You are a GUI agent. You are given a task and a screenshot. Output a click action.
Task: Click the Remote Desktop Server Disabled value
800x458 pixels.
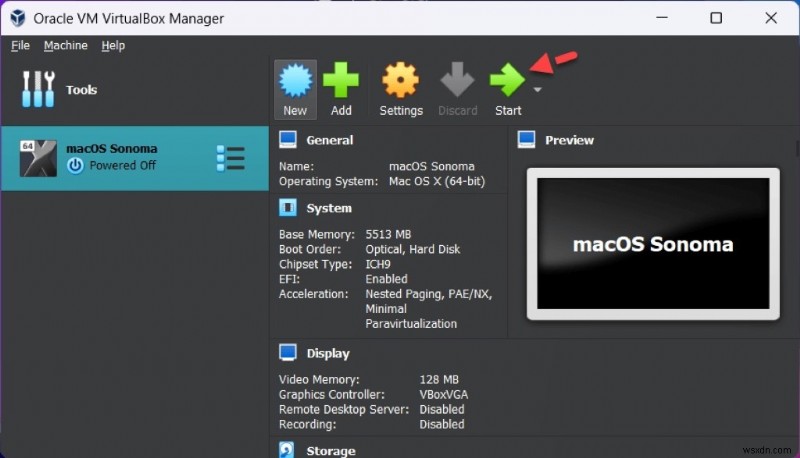[442, 409]
